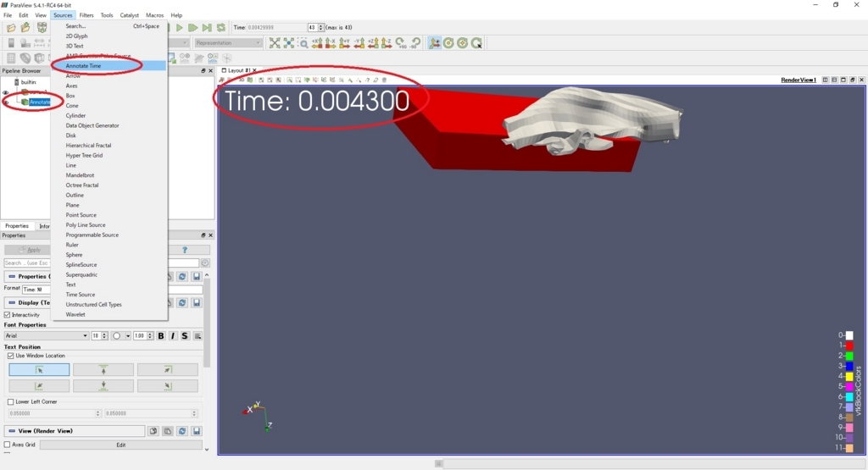Copy View render properties icon
The image size is (868, 470).
tap(153, 431)
